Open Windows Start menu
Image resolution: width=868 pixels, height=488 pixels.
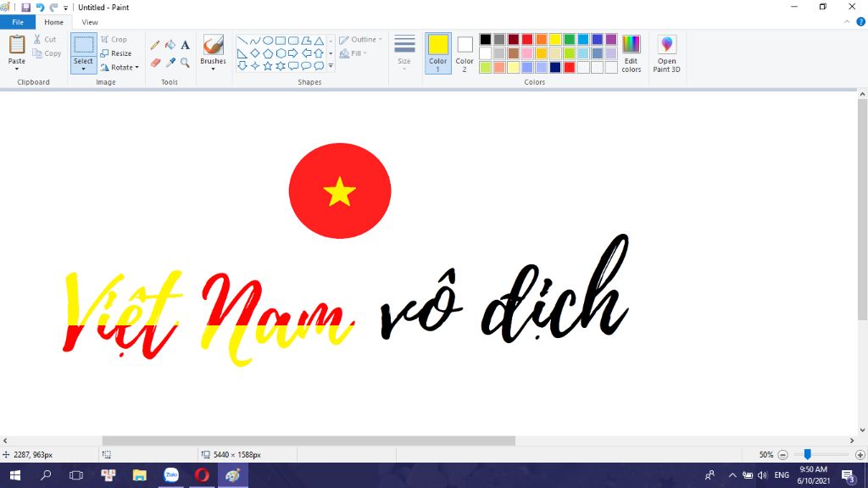tap(15, 475)
